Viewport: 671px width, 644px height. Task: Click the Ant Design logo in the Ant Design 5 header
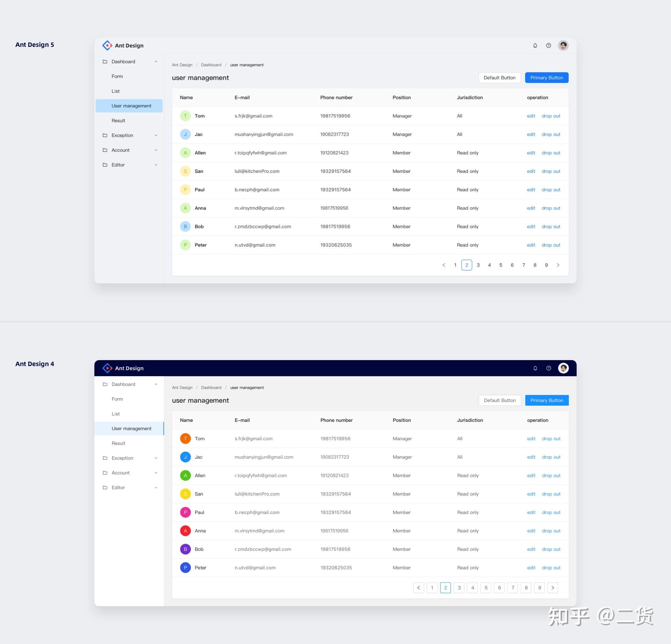point(107,45)
